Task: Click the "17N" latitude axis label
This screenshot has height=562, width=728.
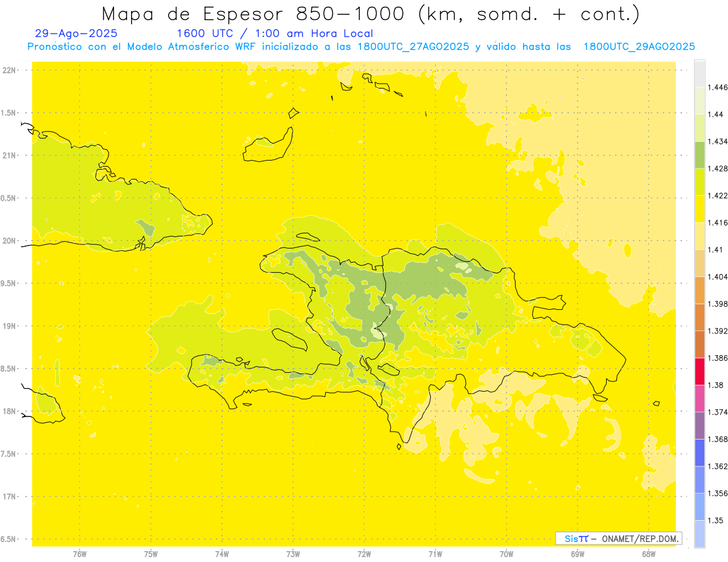Action: click(10, 497)
